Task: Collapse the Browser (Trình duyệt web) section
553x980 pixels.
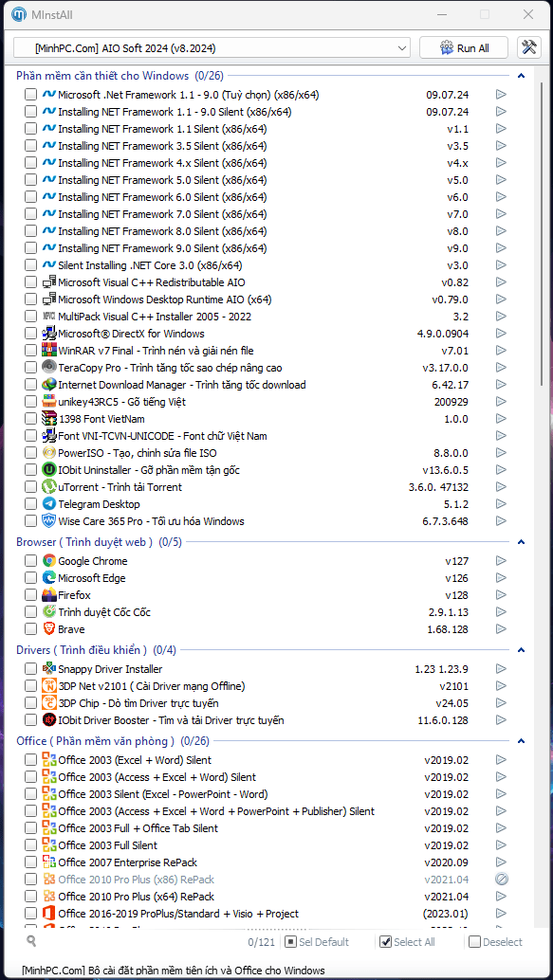Action: [521, 542]
